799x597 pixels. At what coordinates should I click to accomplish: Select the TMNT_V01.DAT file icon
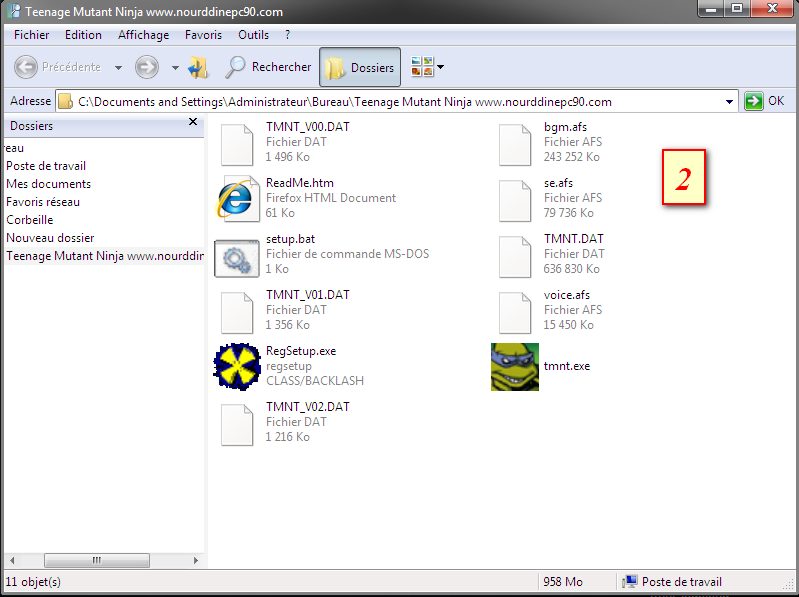[237, 313]
